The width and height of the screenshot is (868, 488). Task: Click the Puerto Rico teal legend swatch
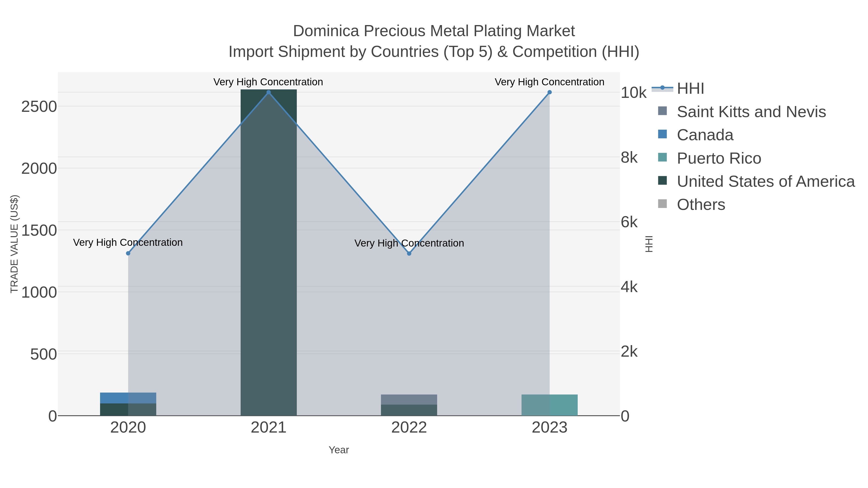(x=663, y=157)
